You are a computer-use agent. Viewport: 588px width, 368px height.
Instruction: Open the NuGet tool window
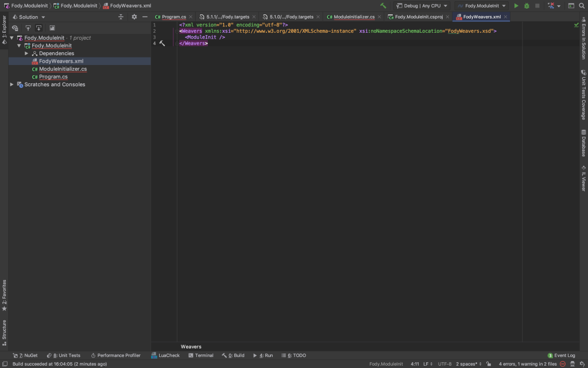25,355
